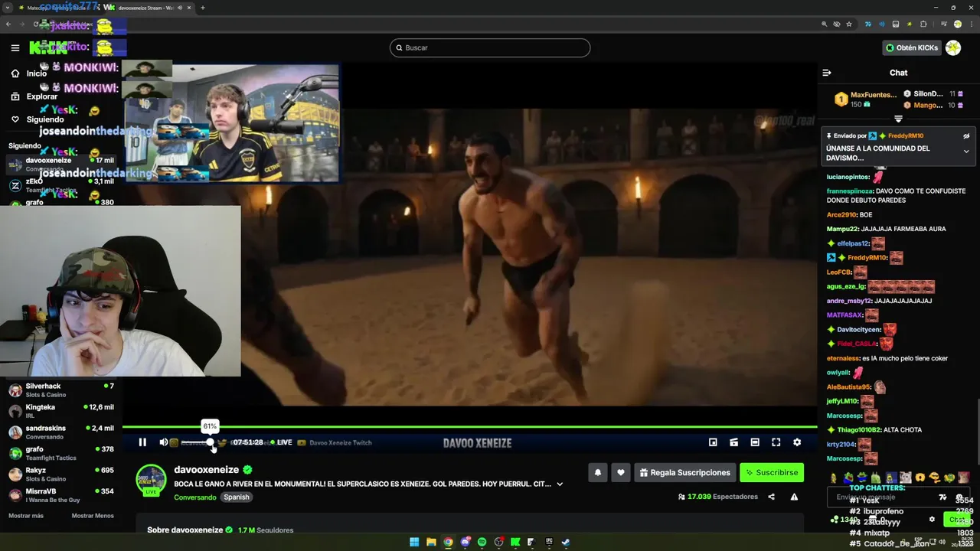Enter fullscreen in the video player
Image resolution: width=980 pixels, height=551 pixels.
click(776, 442)
